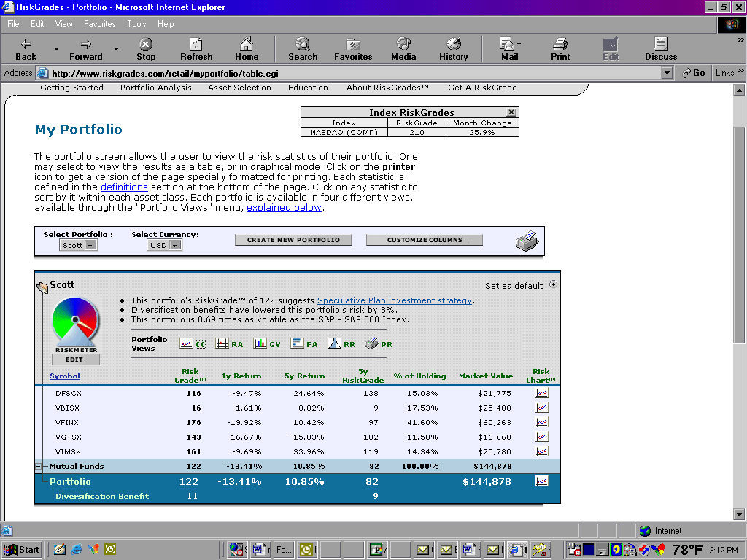The width and height of the screenshot is (747, 560).
Task: Open the Tools menu
Action: point(136,24)
